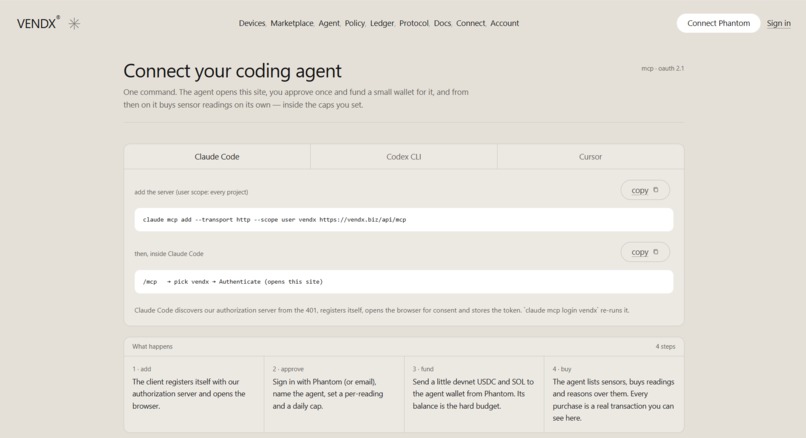Click the '2 · approve' step card
The height and width of the screenshot is (438, 806).
click(x=334, y=394)
